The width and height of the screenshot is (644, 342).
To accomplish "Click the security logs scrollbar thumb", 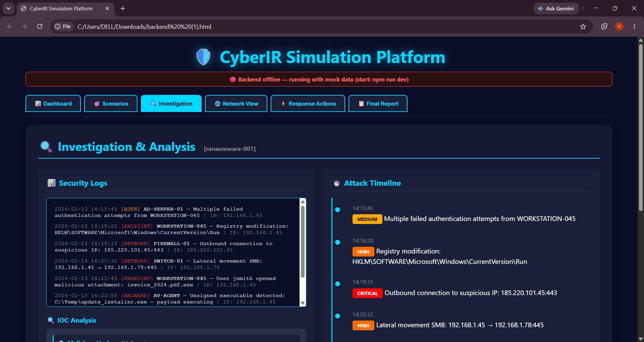I will (x=303, y=241).
